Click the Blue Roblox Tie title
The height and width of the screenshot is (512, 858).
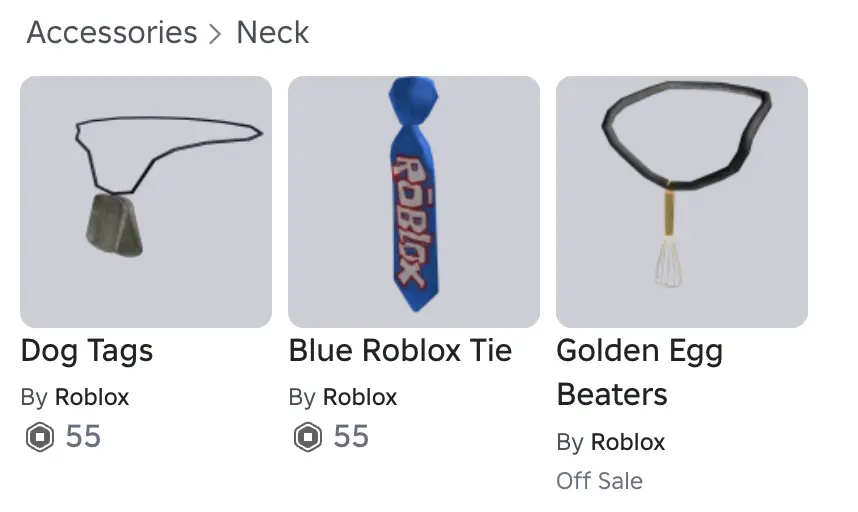(x=400, y=350)
